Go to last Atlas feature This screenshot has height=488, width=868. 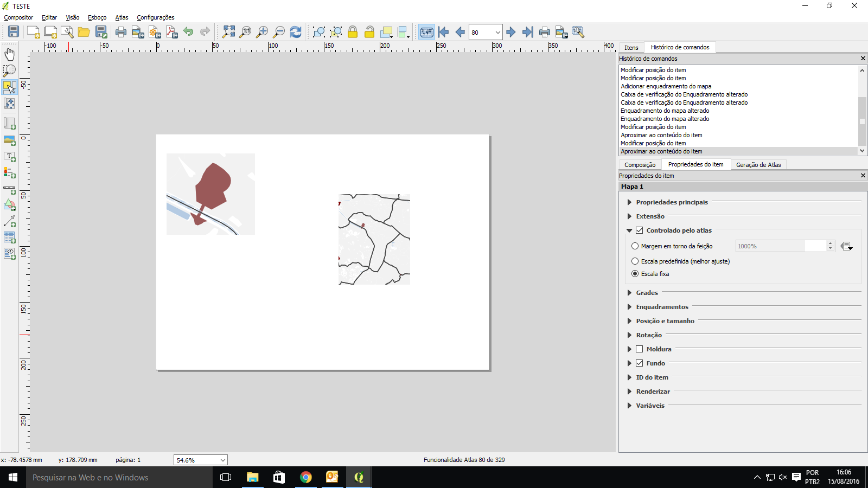pyautogui.click(x=528, y=32)
